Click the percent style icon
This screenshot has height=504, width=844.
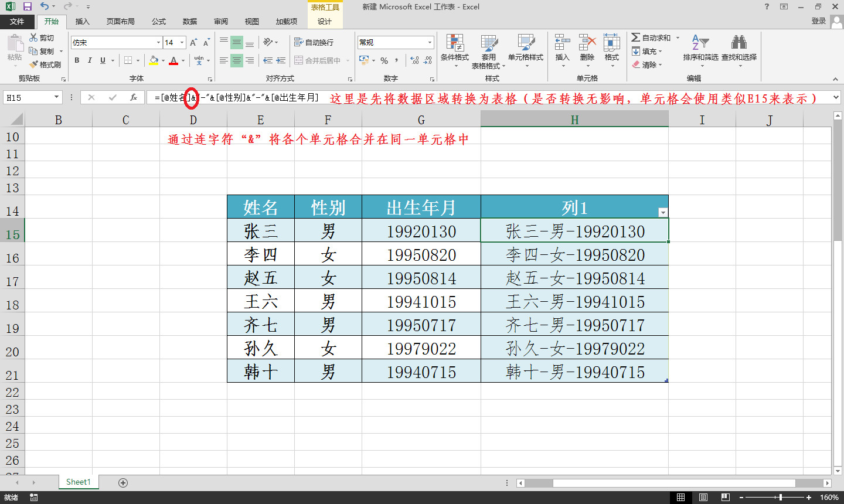(384, 60)
